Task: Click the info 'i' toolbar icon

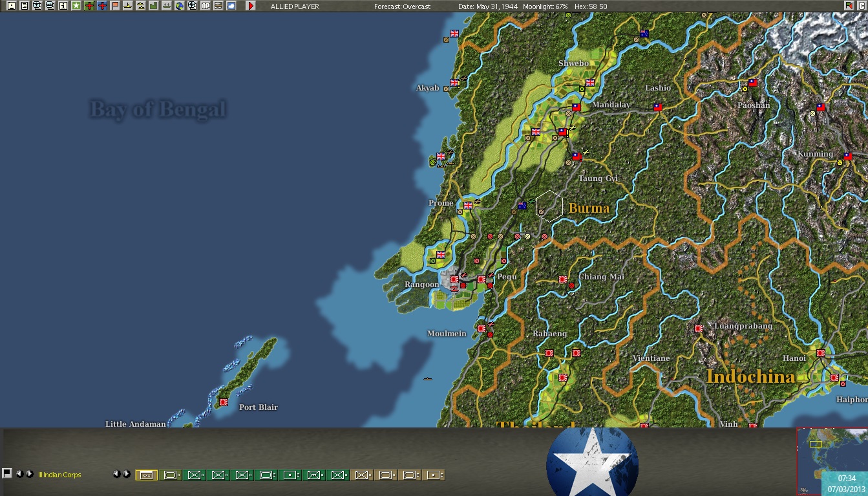Action: click(x=63, y=6)
